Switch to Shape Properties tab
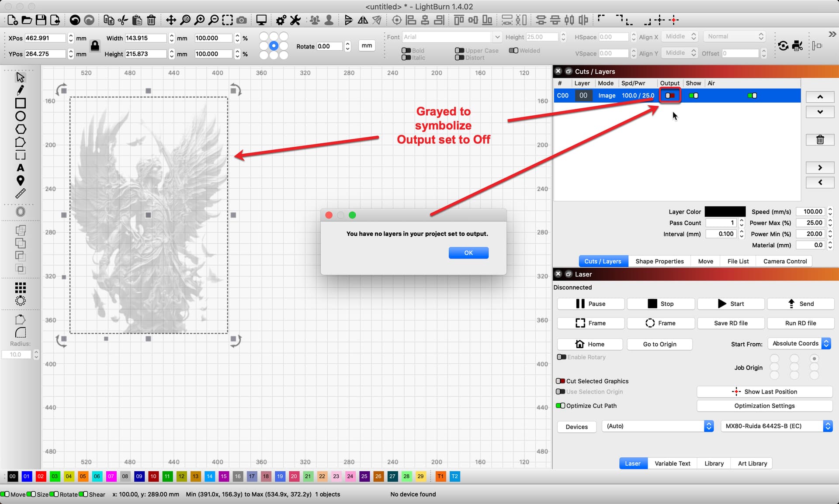 point(659,261)
